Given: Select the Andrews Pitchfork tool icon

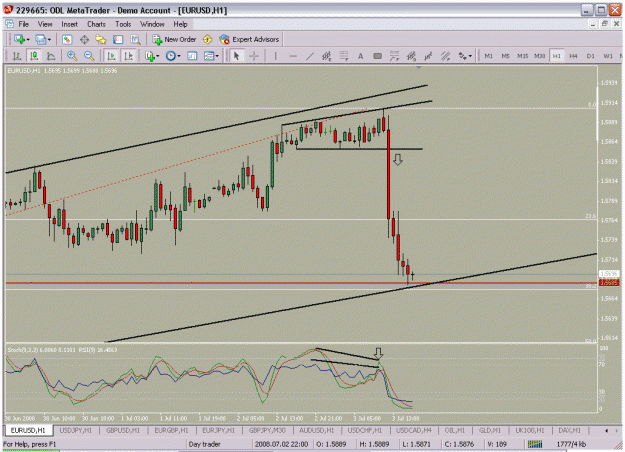Looking at the screenshot, I should click(x=428, y=56).
